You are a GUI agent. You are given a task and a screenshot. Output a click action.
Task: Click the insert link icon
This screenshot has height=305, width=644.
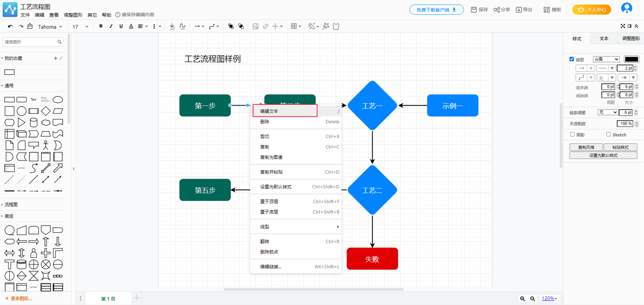tap(265, 26)
